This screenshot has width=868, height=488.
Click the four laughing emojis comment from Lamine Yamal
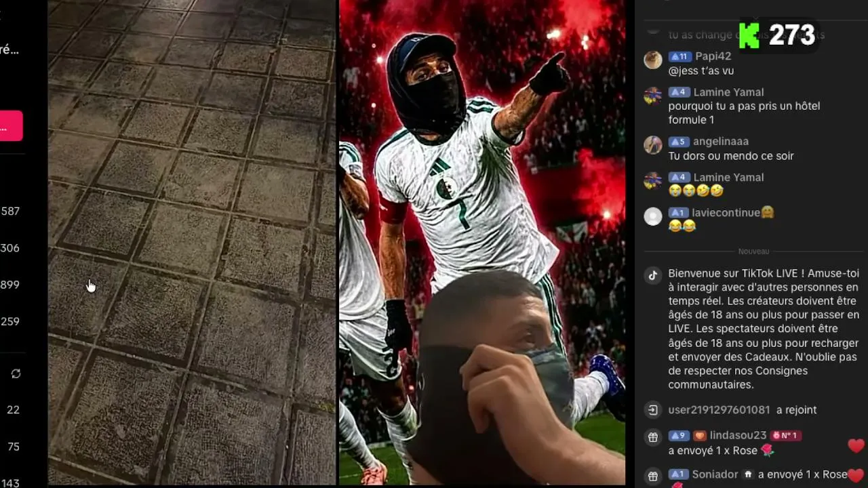(x=696, y=191)
